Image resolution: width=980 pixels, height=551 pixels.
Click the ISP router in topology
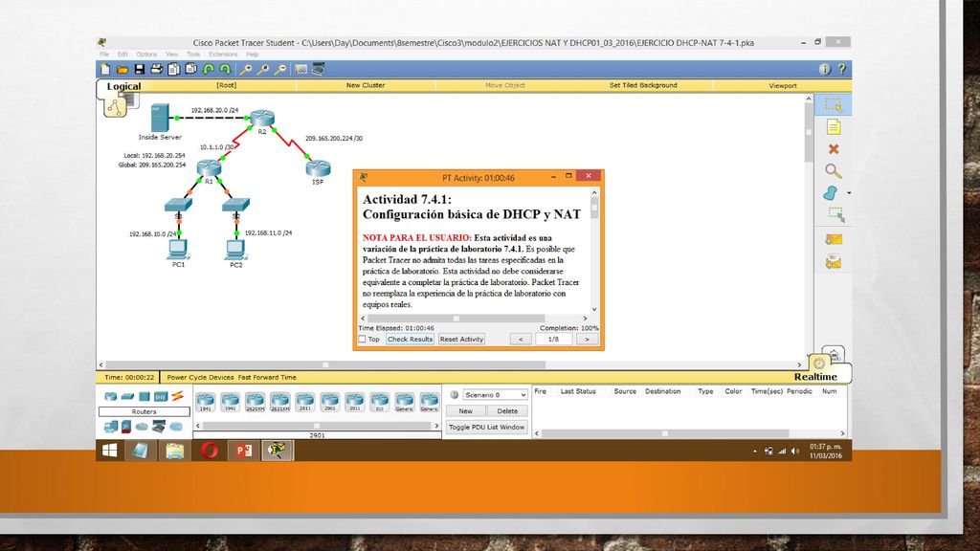click(318, 167)
